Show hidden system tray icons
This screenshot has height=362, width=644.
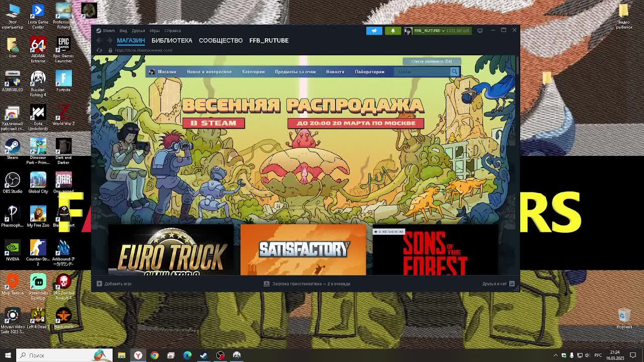[555, 355]
